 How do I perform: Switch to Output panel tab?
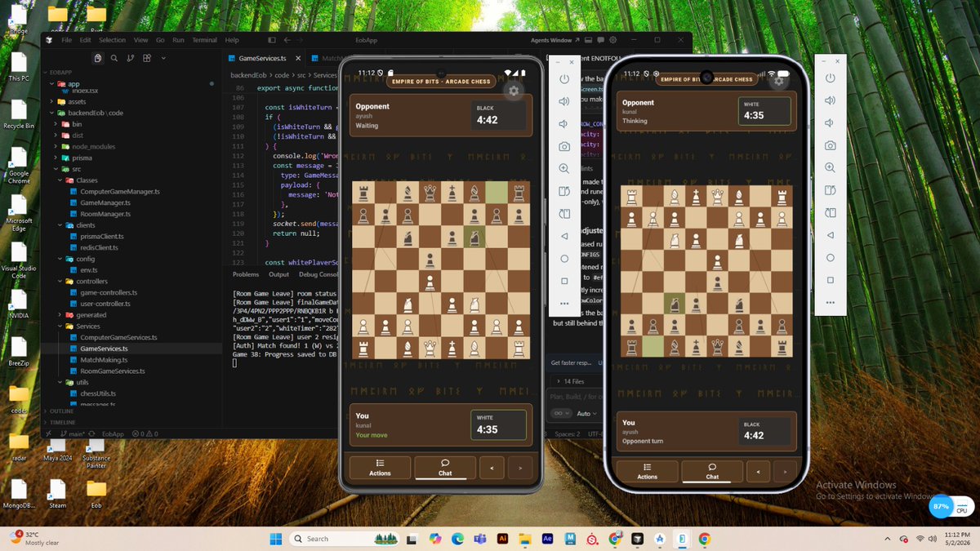tap(278, 274)
